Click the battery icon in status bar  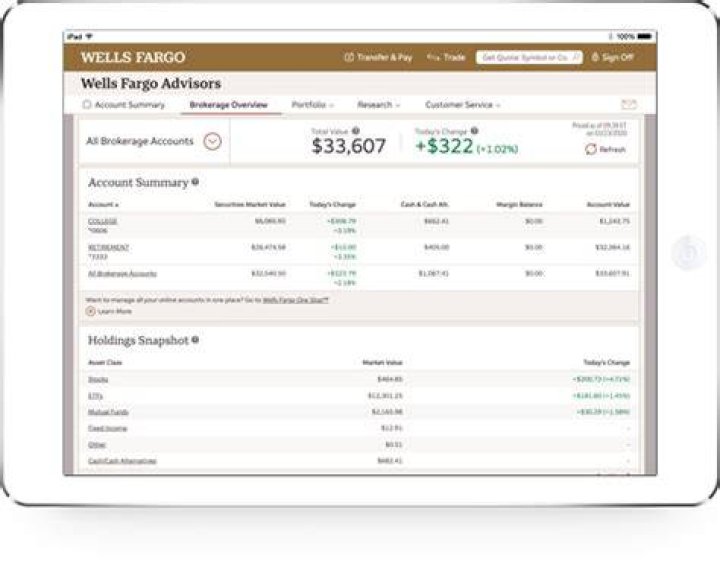(644, 36)
